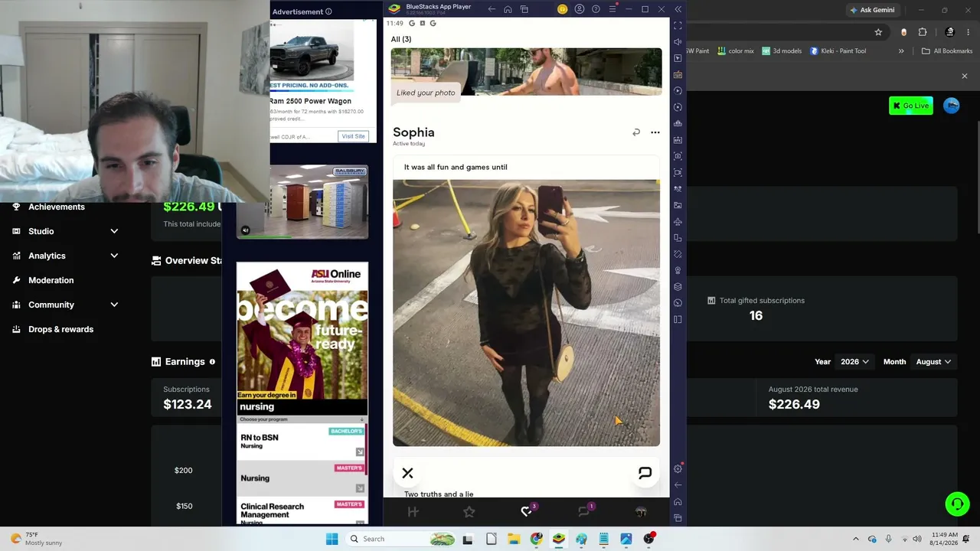Click the home icon in BlueStacks sidebar
This screenshot has width=980, height=551.
click(678, 501)
